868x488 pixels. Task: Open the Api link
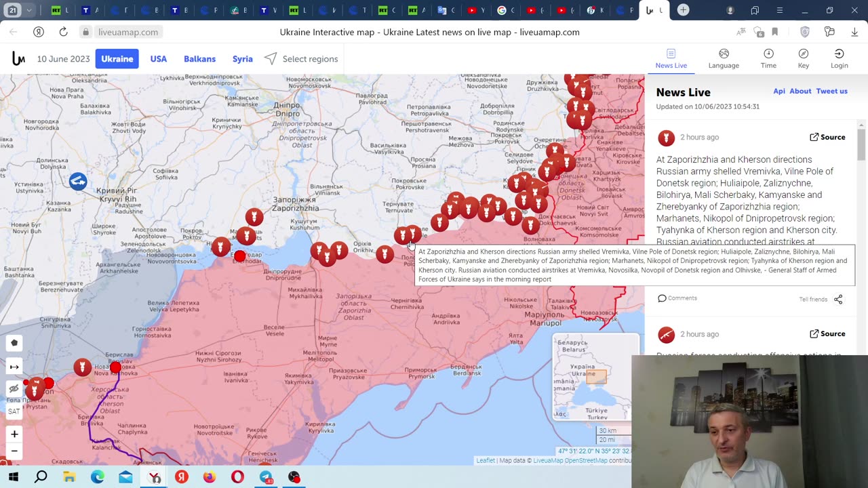[x=779, y=91]
